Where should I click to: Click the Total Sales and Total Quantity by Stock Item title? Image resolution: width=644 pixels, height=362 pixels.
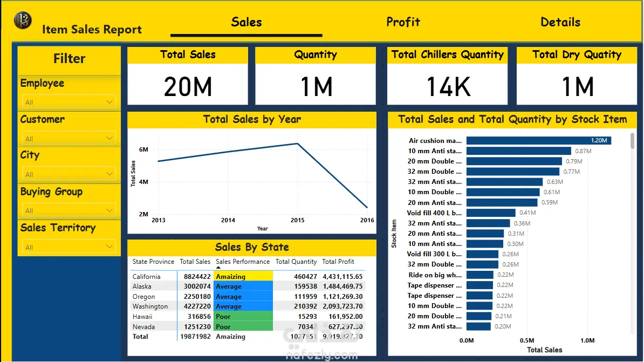point(512,119)
